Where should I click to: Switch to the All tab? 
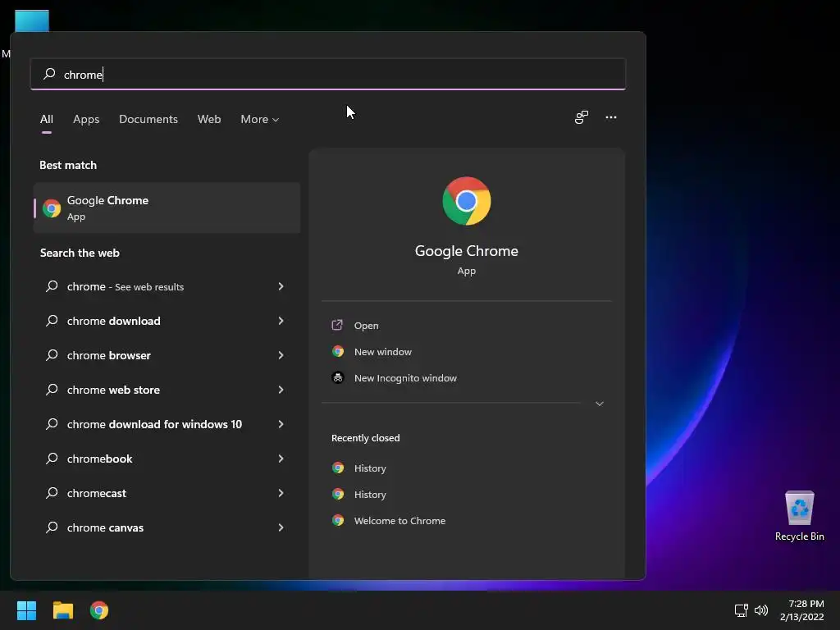click(x=47, y=120)
